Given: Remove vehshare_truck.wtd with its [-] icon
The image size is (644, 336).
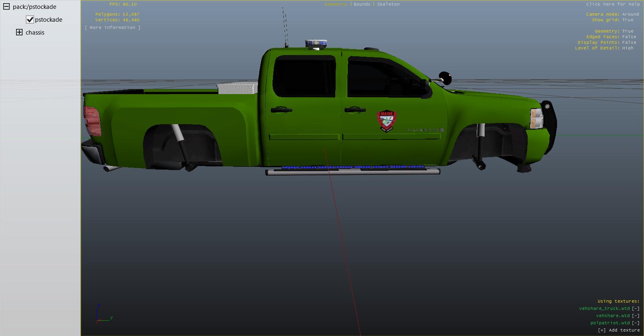Looking at the screenshot, I should click(x=636, y=309).
